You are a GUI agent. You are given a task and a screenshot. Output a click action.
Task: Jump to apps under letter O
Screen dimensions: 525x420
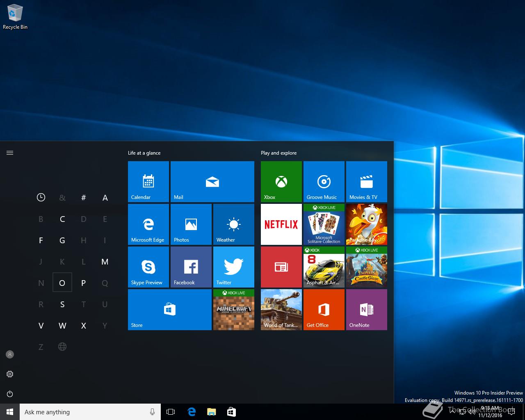click(62, 283)
